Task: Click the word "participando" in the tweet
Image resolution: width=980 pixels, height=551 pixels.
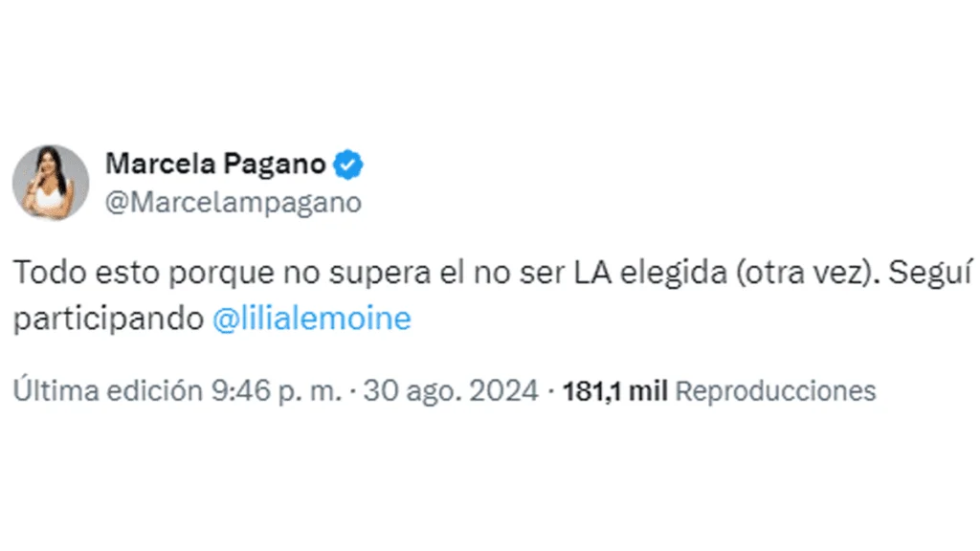Action: pos(107,319)
